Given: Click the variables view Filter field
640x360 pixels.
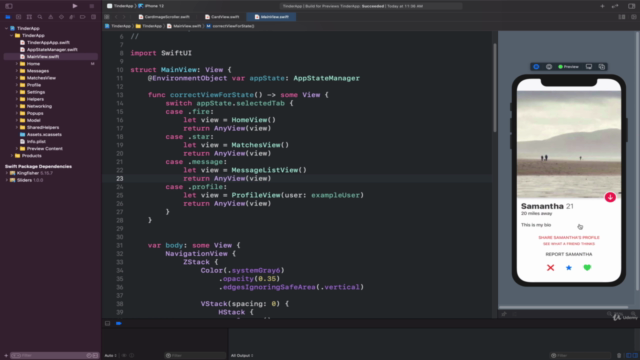Looking at the screenshot, I should 195,356.
